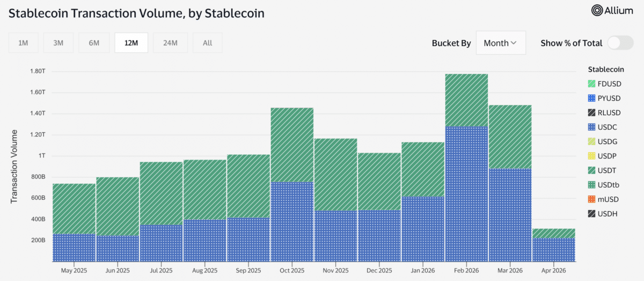
Task: Click the USDC legend swatch icon
Action: point(592,127)
